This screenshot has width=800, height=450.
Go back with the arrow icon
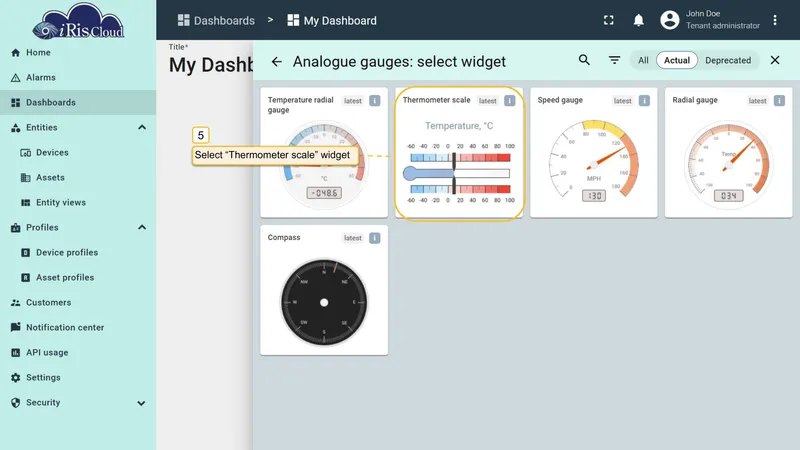[277, 62]
